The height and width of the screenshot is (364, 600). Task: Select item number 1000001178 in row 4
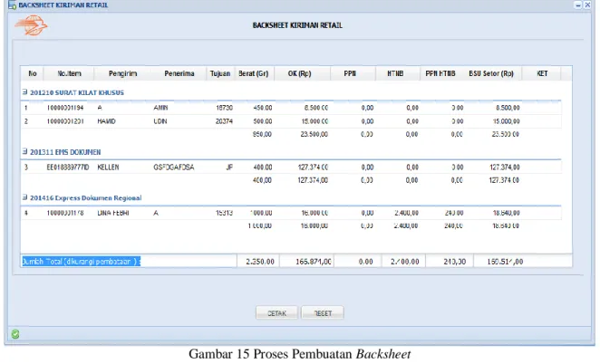(x=65, y=213)
